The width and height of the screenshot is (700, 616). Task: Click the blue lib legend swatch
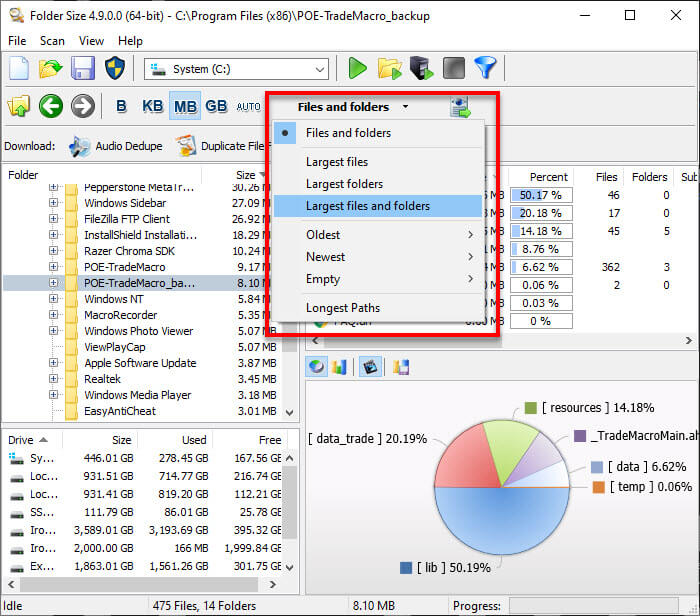tap(406, 568)
